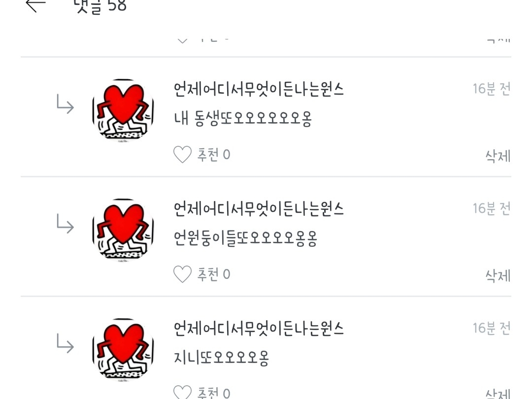Tap reply arrow icon next to 내 동생또 comment

(65, 104)
